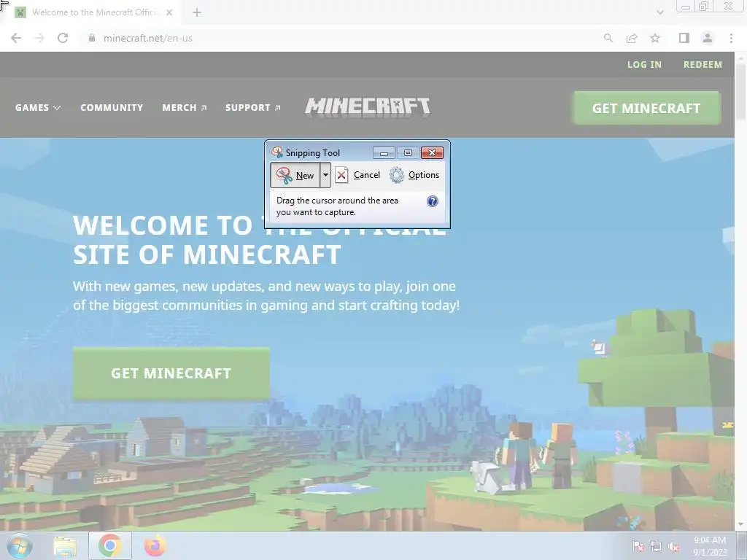Close the Minecraft Official tab
This screenshot has width=747, height=560.
tap(169, 12)
